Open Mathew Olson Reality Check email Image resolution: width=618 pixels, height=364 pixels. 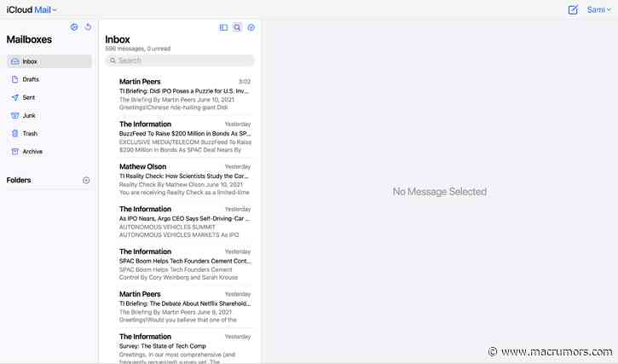pos(185,179)
